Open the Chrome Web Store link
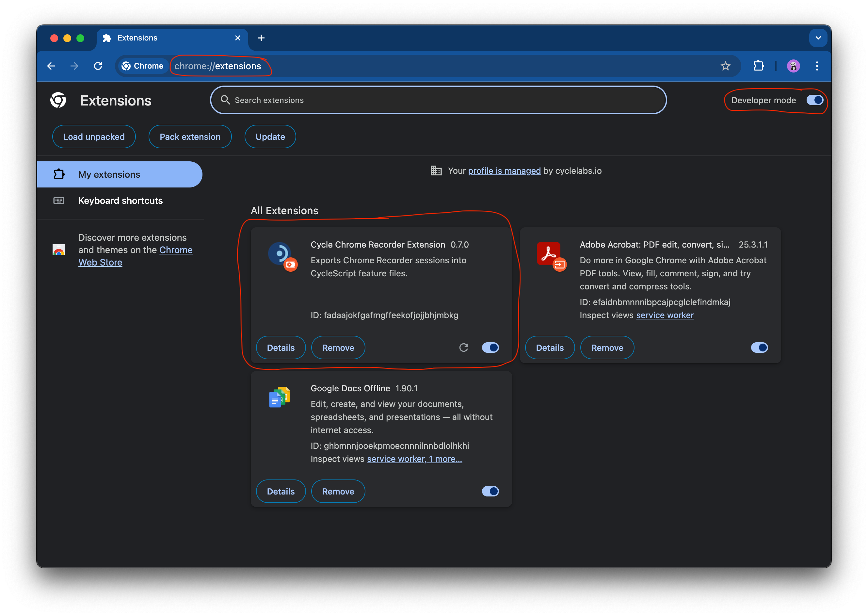 [136, 256]
